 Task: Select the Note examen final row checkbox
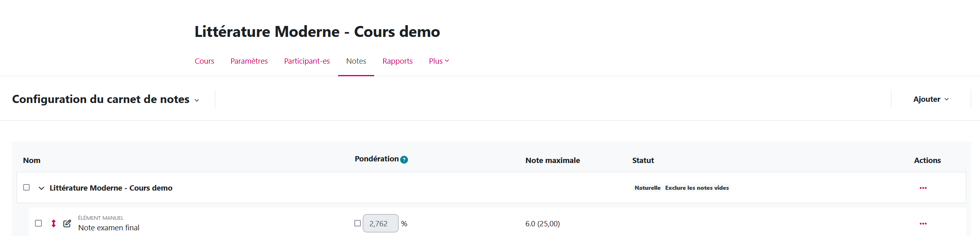coord(39,223)
